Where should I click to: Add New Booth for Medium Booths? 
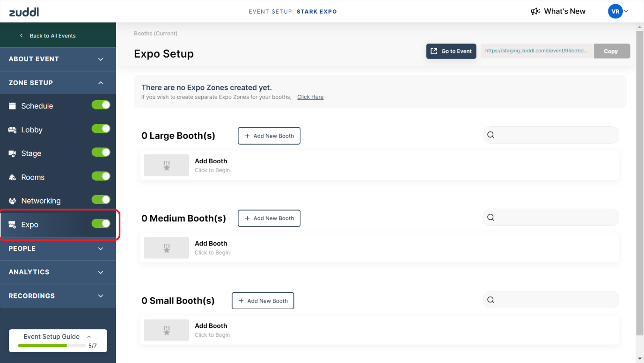[x=269, y=218]
